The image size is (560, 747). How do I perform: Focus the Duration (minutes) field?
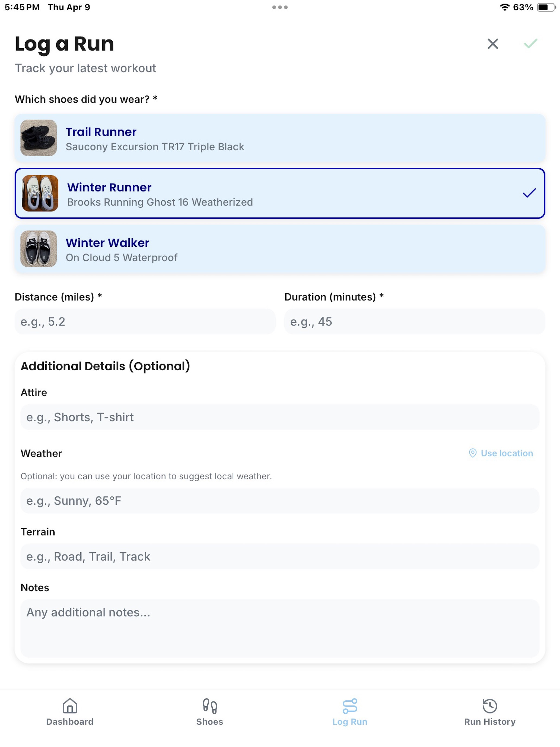[415, 321]
